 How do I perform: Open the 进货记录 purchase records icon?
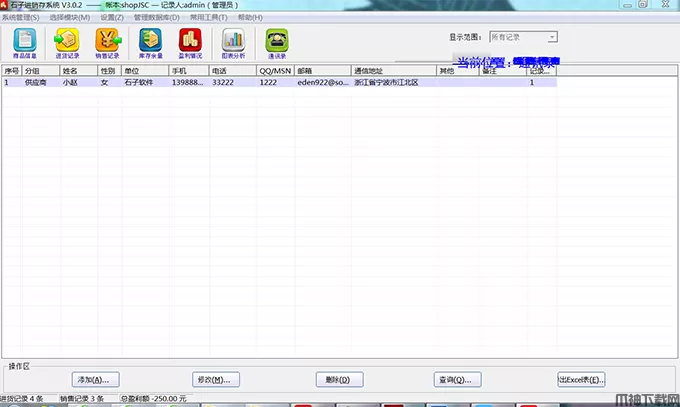click(67, 42)
